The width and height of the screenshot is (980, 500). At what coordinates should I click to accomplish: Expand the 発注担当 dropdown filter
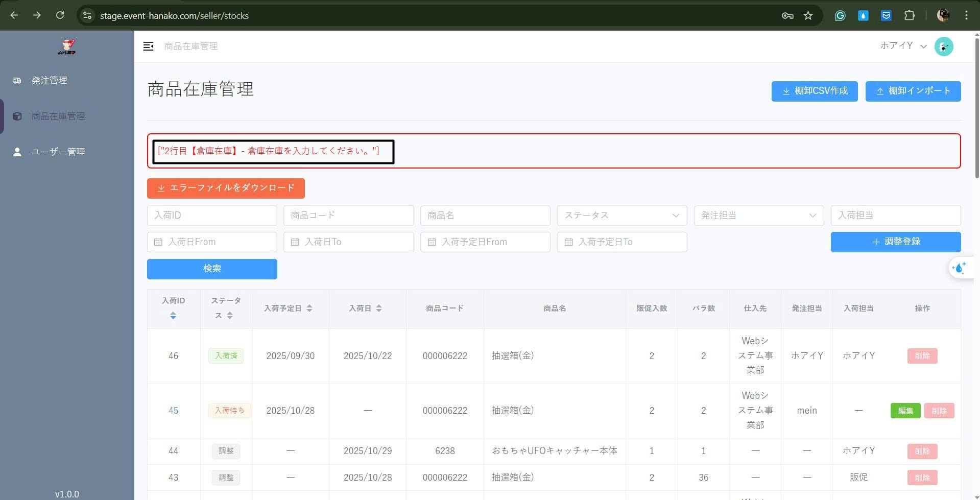pos(758,216)
